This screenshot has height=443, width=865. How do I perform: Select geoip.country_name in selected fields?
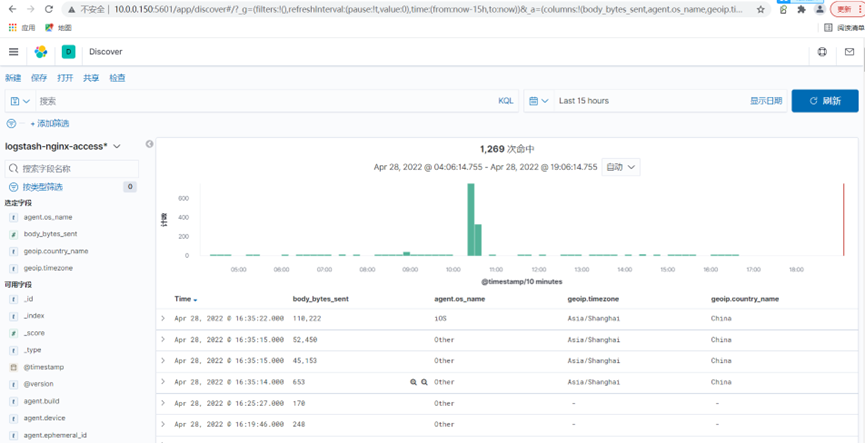(x=56, y=251)
